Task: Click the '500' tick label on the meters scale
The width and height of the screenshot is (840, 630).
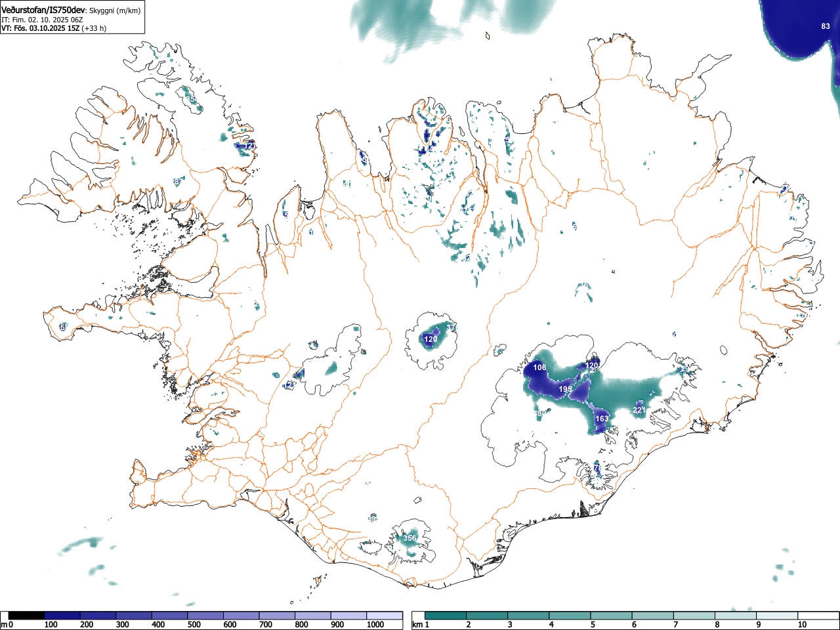Action: click(194, 625)
